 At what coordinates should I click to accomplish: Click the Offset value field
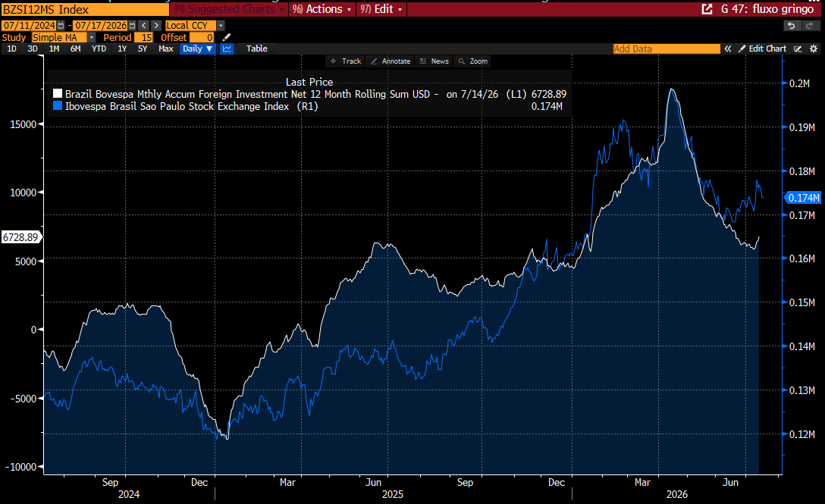(202, 37)
